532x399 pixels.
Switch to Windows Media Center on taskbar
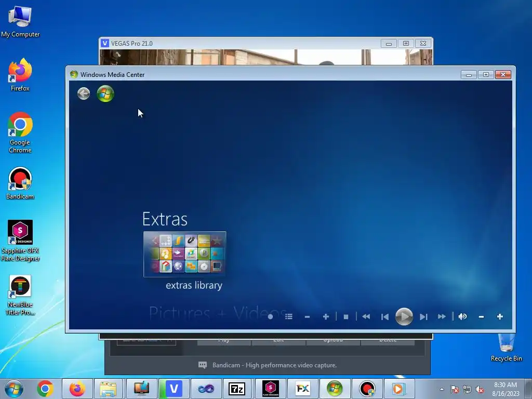335,389
